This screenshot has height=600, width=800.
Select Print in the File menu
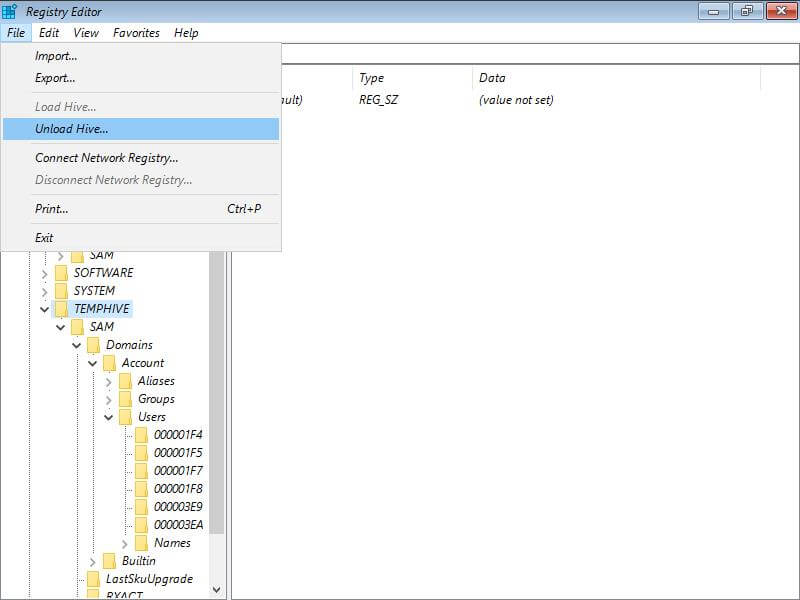point(141,209)
